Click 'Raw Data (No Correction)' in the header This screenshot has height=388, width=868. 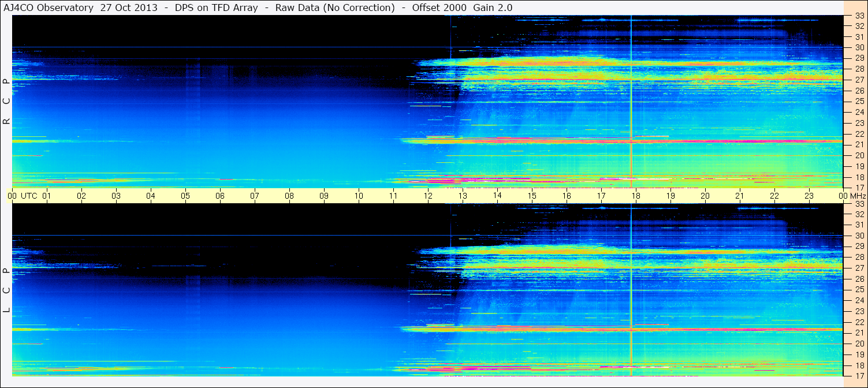pyautogui.click(x=335, y=8)
